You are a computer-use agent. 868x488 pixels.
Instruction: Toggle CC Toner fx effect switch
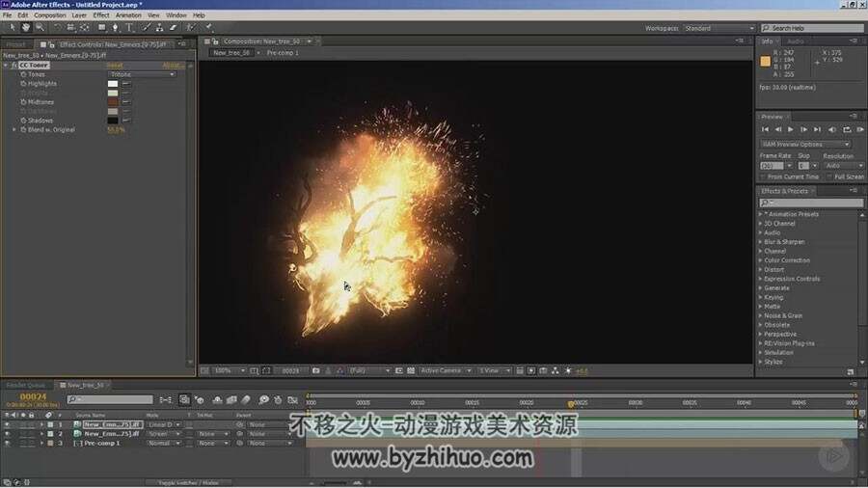click(14, 66)
